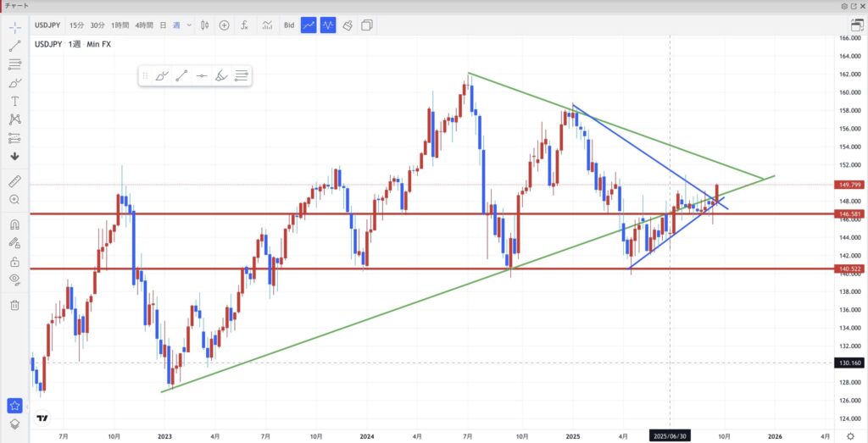
Task: Expand the timeframe dropdown chevron
Action: (189, 25)
